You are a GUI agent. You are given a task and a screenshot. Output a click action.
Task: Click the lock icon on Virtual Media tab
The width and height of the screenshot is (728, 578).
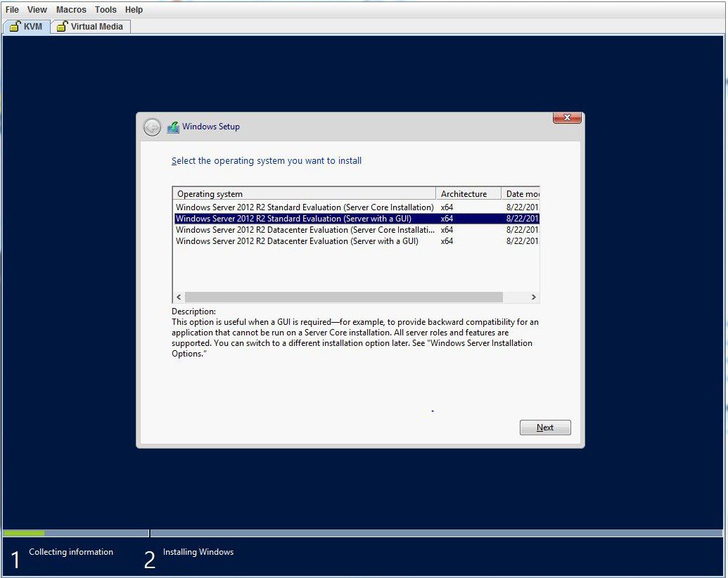pyautogui.click(x=62, y=26)
